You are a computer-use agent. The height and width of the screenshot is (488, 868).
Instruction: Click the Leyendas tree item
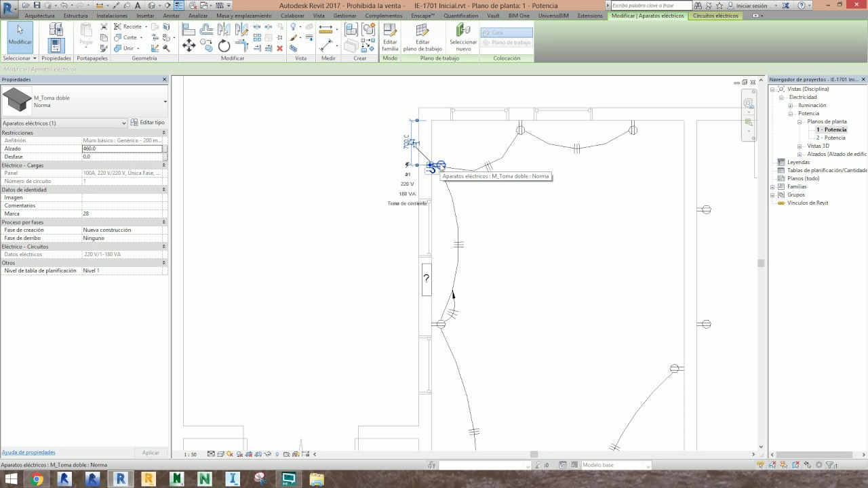[798, 162]
